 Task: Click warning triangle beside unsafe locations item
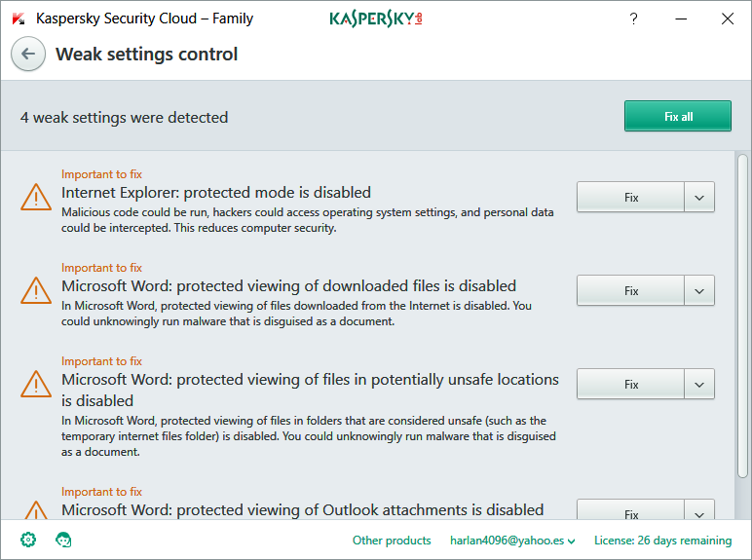pyautogui.click(x=36, y=384)
